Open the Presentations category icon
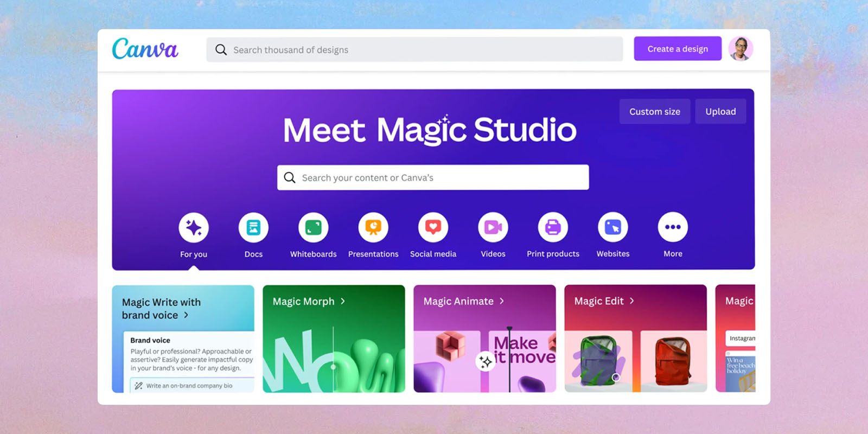This screenshot has width=868, height=434. [x=373, y=227]
